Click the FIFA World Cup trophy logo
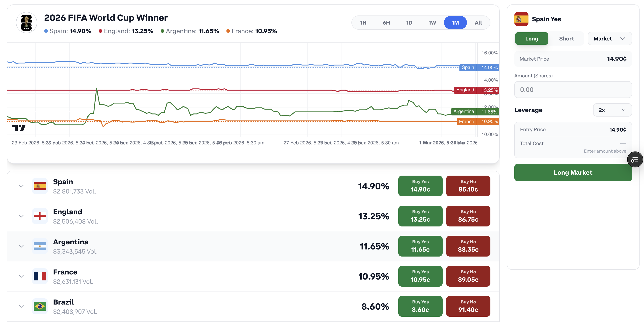This screenshot has width=644, height=322. point(27,23)
